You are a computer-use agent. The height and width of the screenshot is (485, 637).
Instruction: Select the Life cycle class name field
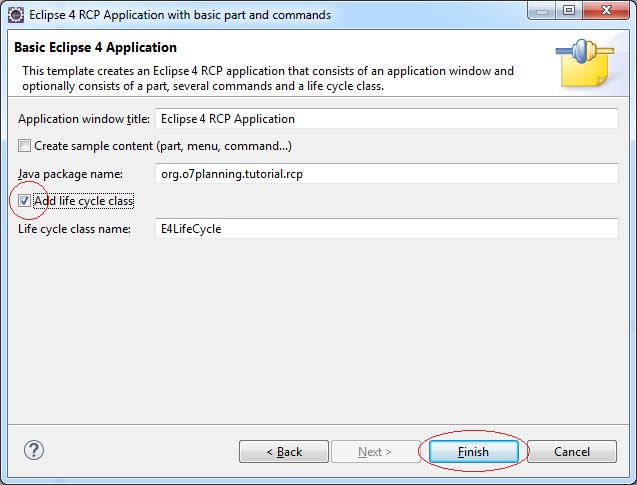click(x=387, y=229)
